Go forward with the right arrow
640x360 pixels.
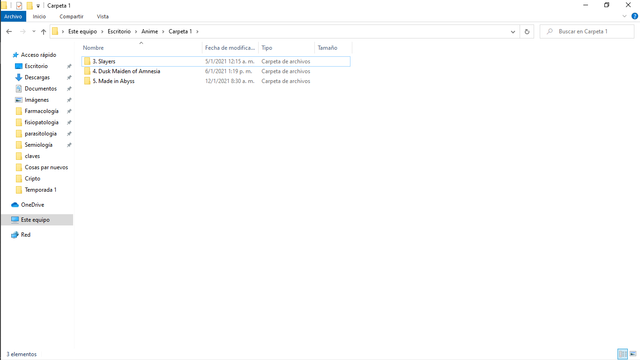point(22,31)
